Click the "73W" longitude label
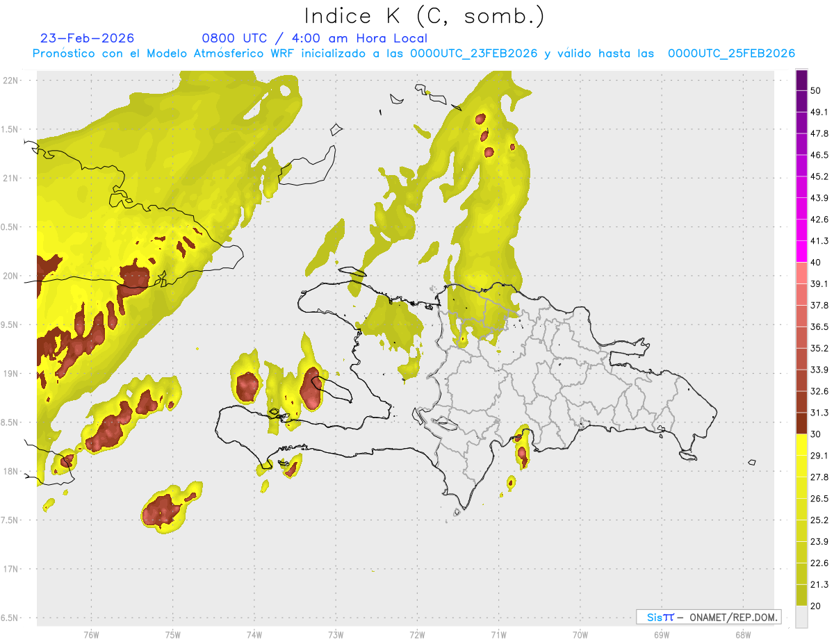 pyautogui.click(x=336, y=634)
